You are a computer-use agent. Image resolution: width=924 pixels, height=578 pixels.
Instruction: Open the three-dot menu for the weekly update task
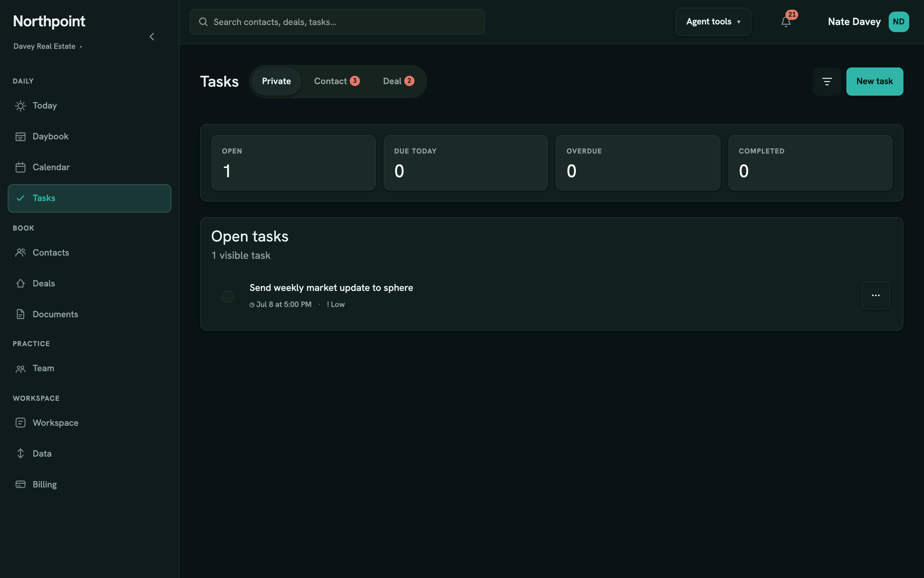(x=876, y=295)
